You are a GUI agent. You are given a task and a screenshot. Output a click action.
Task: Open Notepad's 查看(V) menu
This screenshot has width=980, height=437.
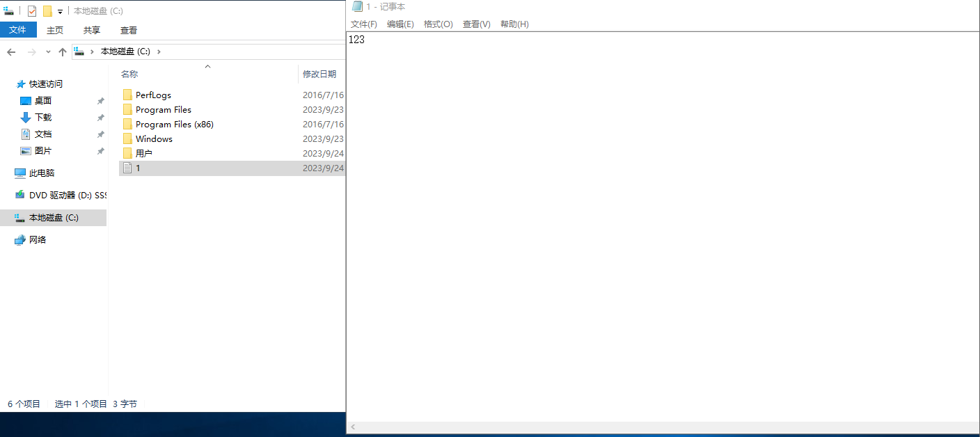click(477, 24)
